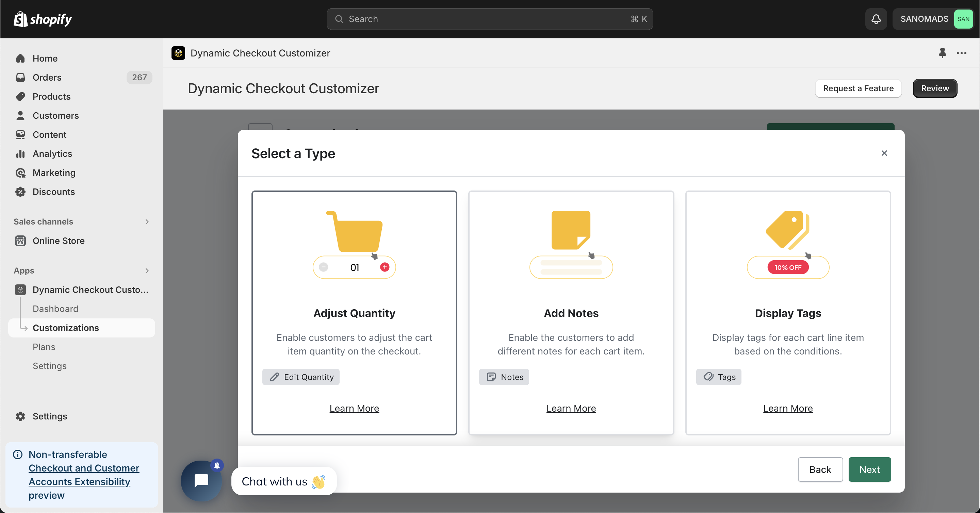This screenshot has height=513, width=980.
Task: Close the Select a Type dialog
Action: click(884, 153)
